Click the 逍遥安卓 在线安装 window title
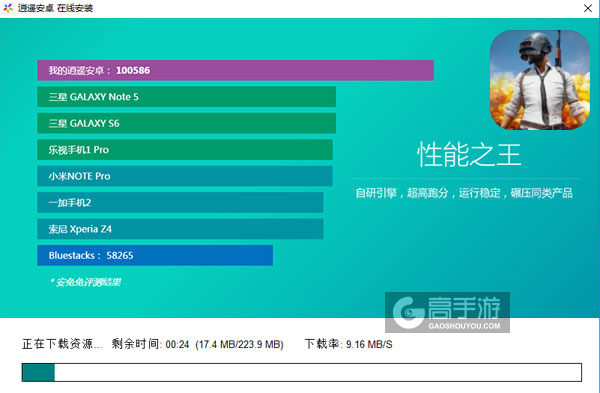The image size is (600, 393). 55,8
